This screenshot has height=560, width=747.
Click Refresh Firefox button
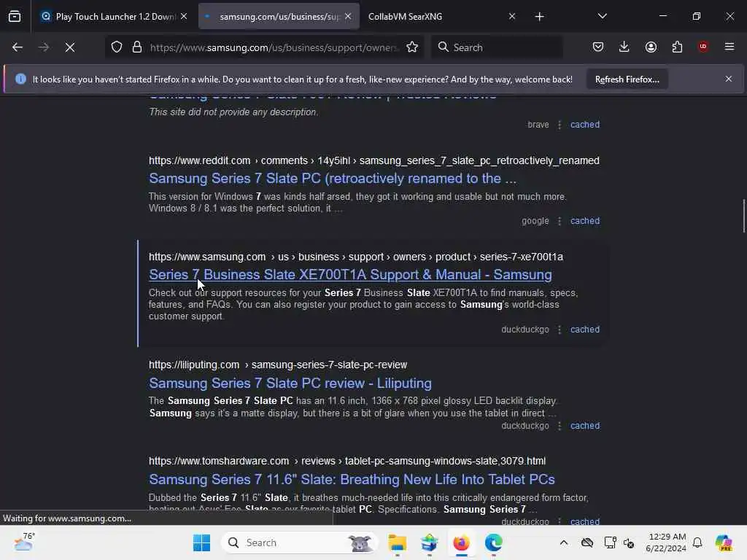tap(627, 79)
